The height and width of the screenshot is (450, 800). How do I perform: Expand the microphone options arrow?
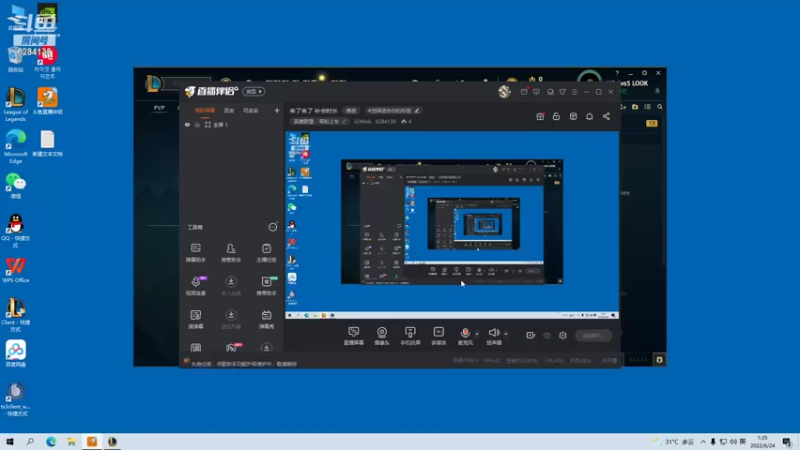[477, 334]
